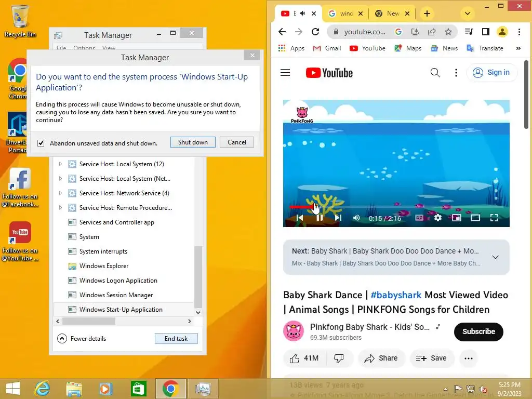Go back in Chrome
The image size is (532, 399).
(282, 32)
